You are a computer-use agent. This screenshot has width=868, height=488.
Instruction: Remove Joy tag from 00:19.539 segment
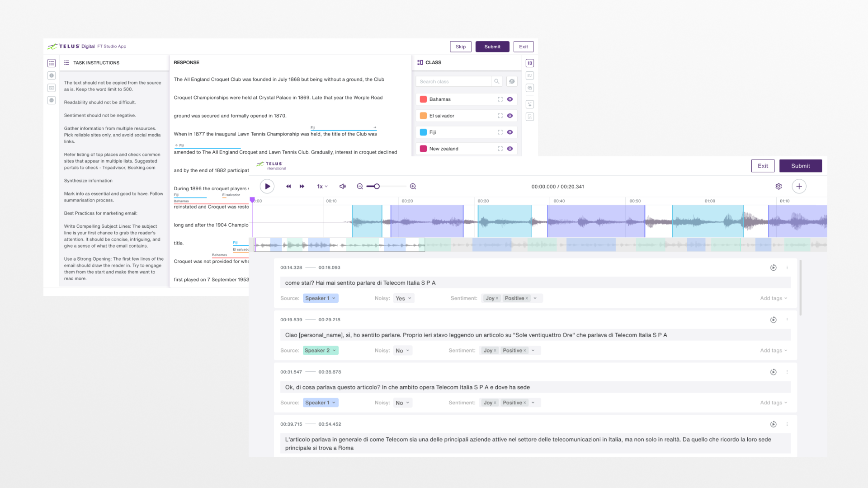[495, 351]
